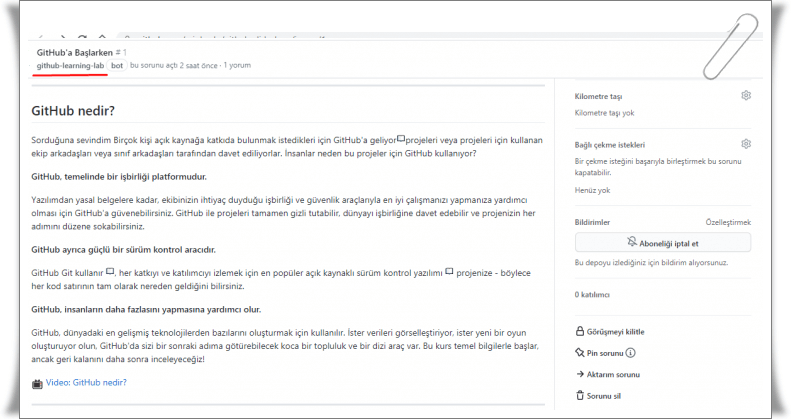The height and width of the screenshot is (419, 791).
Task: Click the Aboneliği iptal et button
Action: [x=662, y=243]
